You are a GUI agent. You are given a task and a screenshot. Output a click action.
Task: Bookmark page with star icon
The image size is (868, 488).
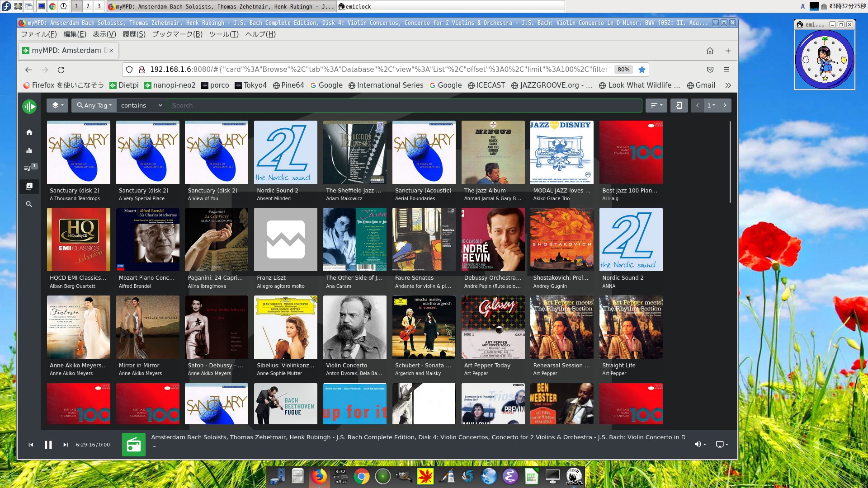[x=642, y=70]
